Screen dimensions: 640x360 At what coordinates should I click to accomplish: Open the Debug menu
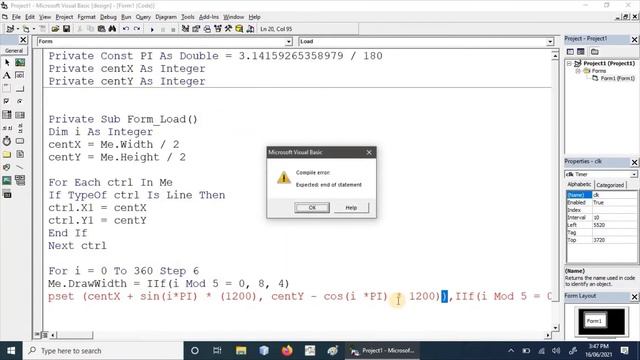(108, 17)
